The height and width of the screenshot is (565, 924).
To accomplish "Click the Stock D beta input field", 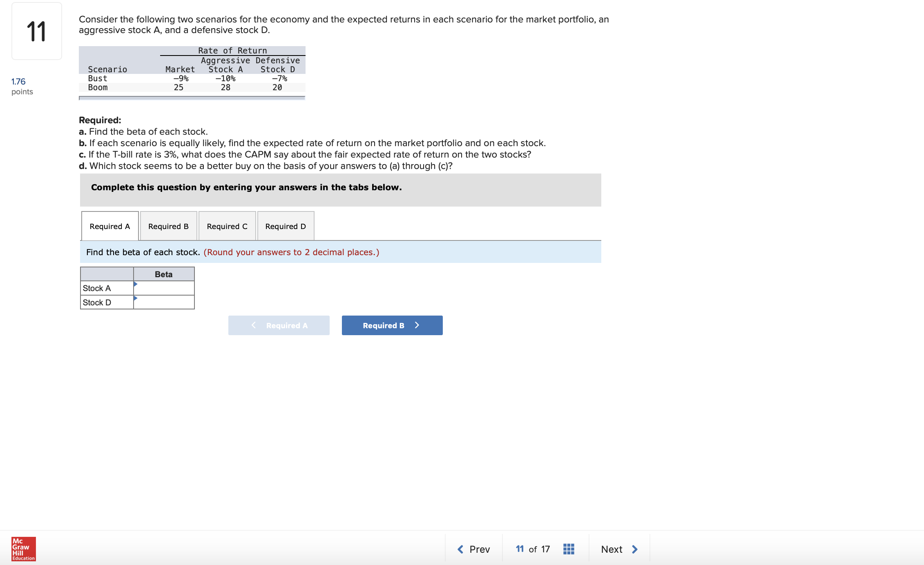I will 164,303.
